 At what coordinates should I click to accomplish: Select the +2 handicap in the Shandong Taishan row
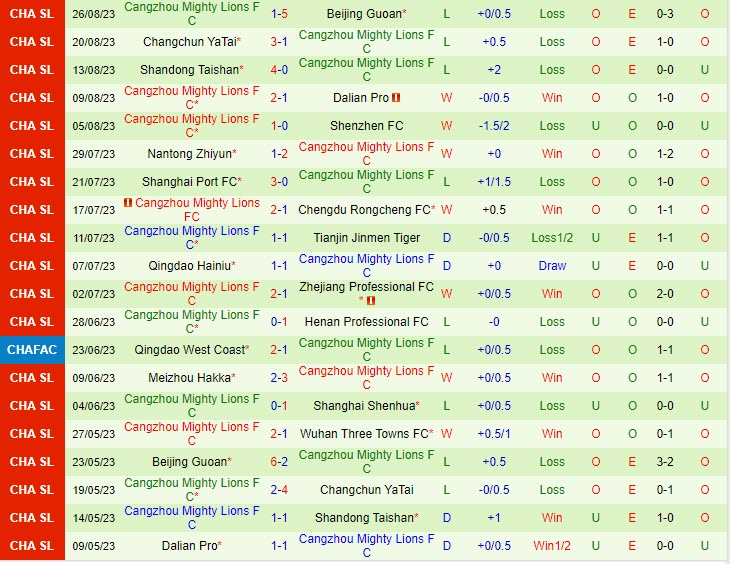pos(494,70)
